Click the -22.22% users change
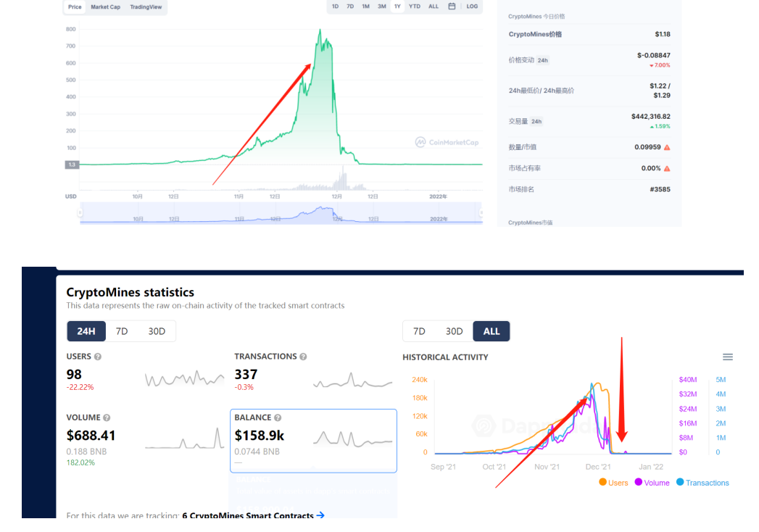 (80, 387)
